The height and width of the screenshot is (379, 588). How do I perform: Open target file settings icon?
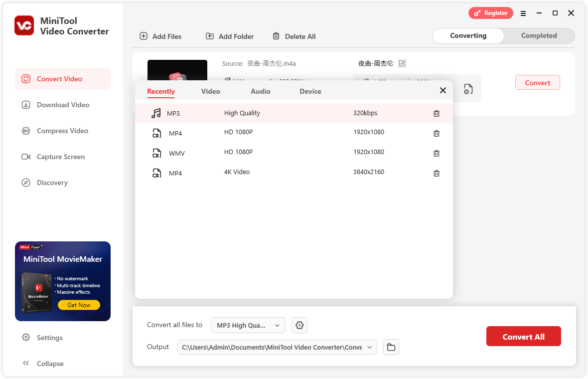468,89
